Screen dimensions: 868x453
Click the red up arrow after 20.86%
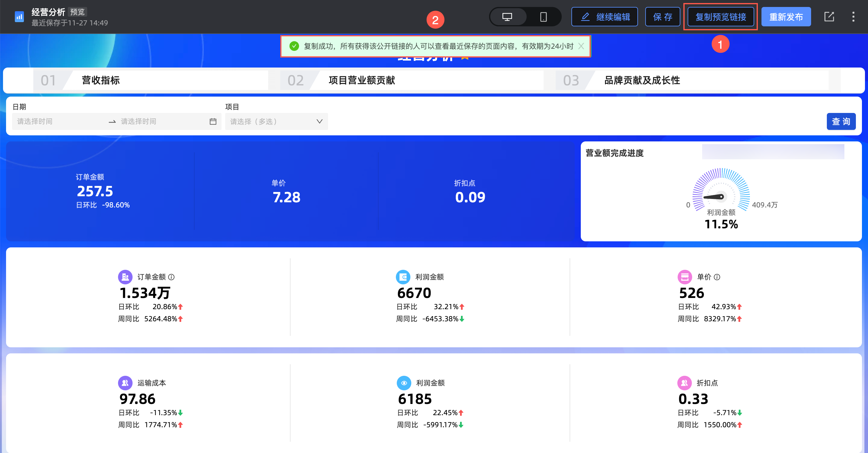[x=181, y=307]
